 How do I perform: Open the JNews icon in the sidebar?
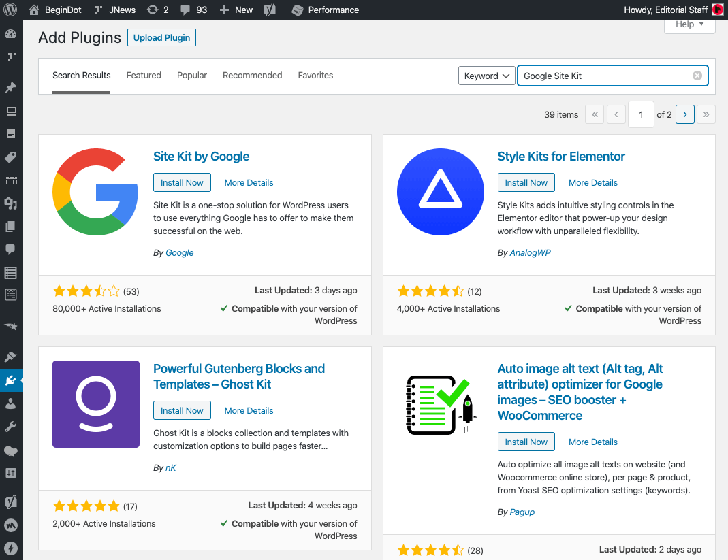[x=11, y=57]
